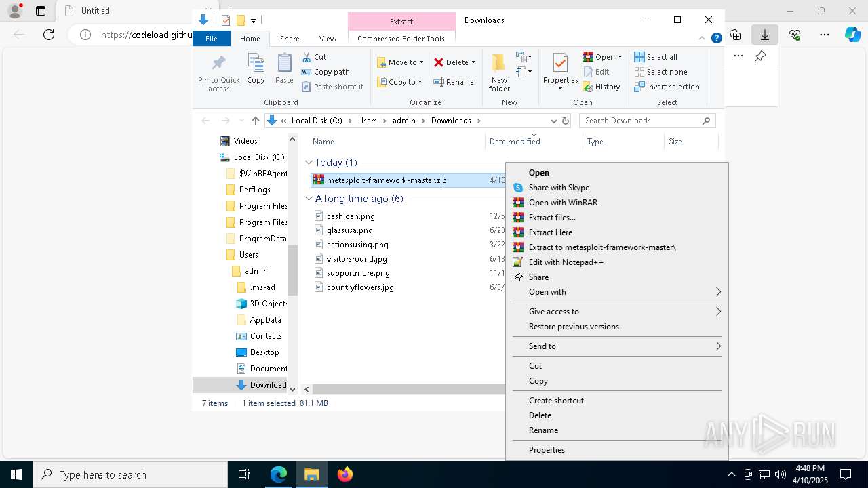Open Properties from the ribbon
The width and height of the screenshot is (868, 488).
coord(560,73)
